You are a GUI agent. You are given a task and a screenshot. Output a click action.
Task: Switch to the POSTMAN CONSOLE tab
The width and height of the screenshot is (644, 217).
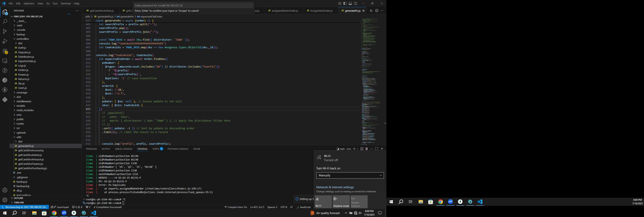tap(178, 149)
